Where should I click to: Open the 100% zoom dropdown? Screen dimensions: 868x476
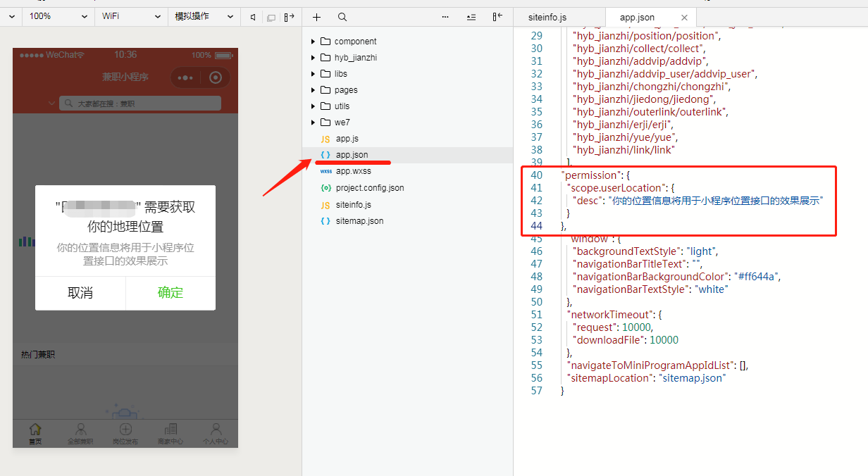pyautogui.click(x=58, y=16)
